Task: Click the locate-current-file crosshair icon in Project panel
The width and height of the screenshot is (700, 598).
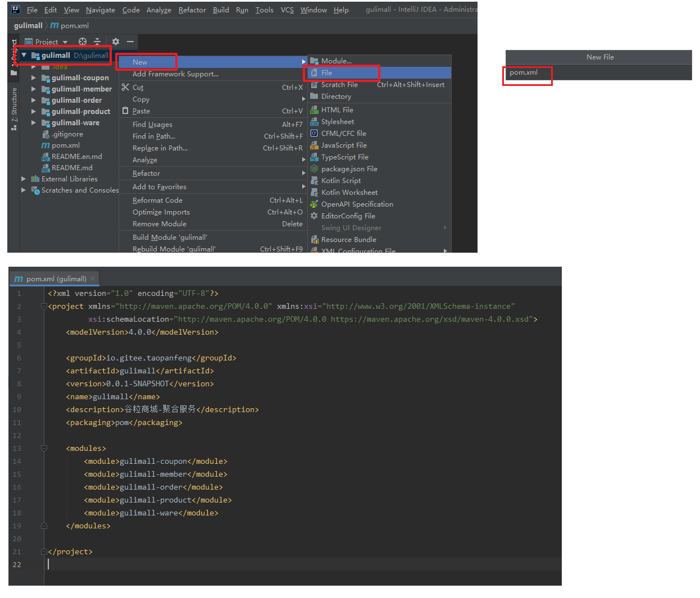Action: [83, 42]
